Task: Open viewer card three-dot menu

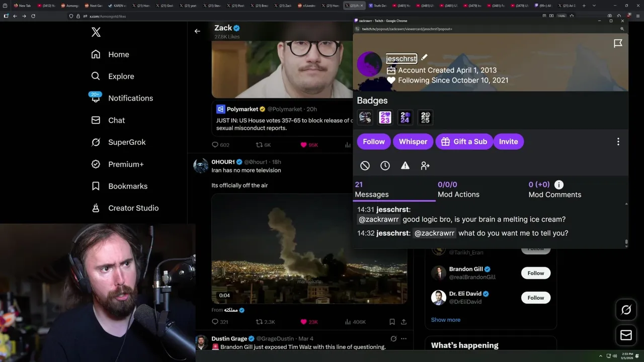Action: [x=618, y=142]
